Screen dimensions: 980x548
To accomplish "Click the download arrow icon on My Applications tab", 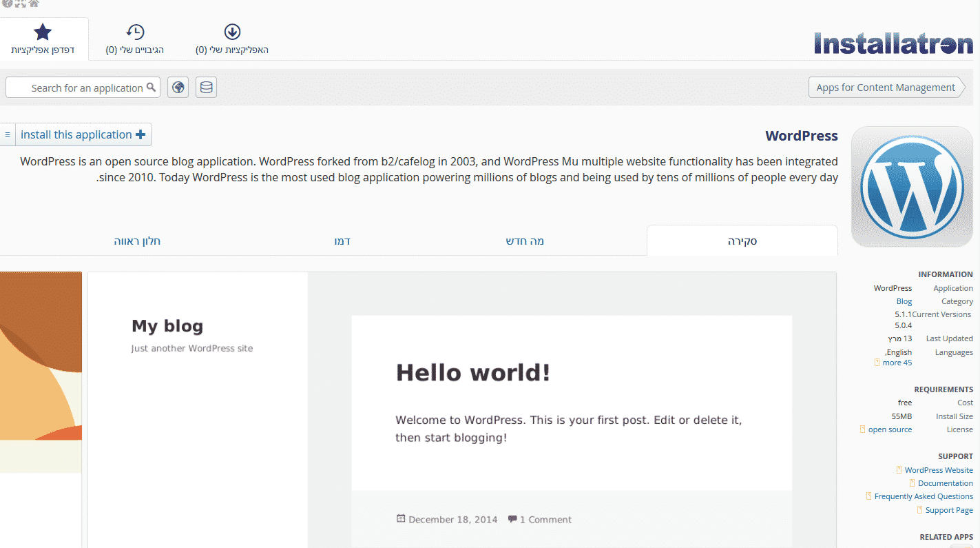I will (x=232, y=30).
